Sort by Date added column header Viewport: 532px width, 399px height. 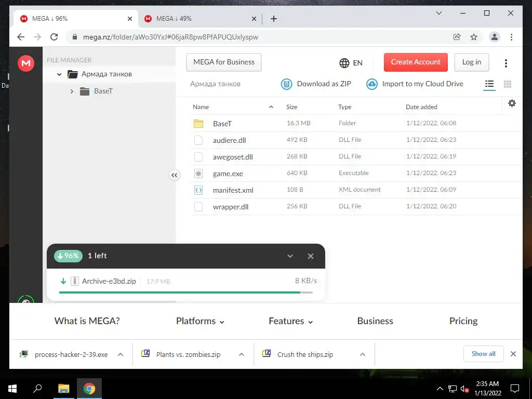coord(421,107)
